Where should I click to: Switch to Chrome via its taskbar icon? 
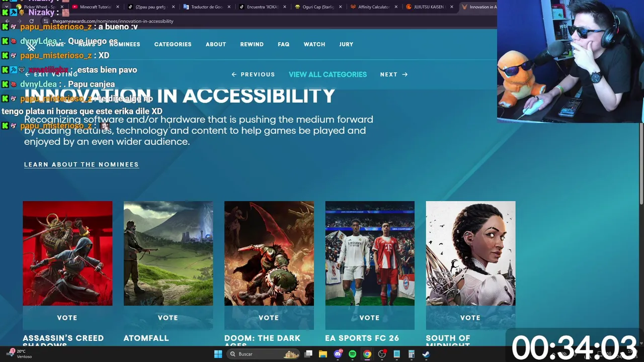[x=367, y=354]
